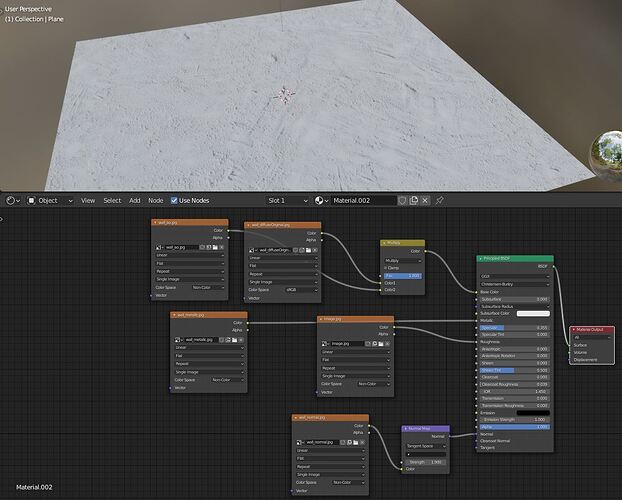Screen dimensions: 622x500
Task: Open the View menu
Action: coord(88,200)
